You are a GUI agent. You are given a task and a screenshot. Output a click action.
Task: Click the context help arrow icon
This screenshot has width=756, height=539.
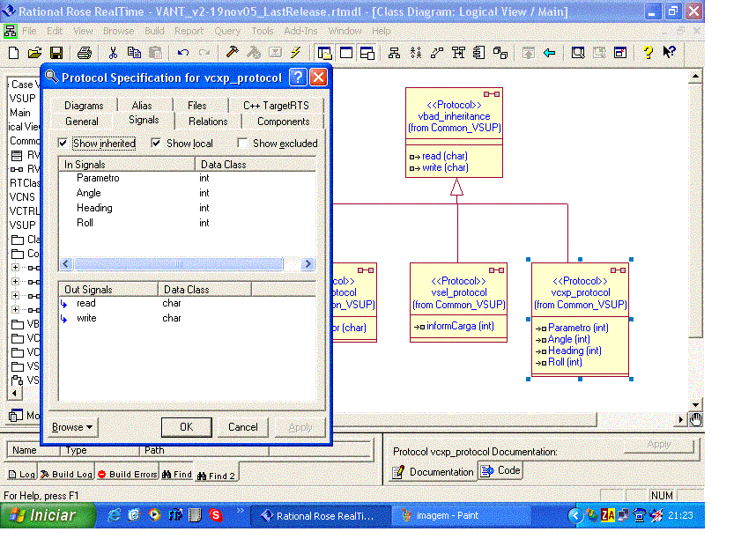(670, 52)
